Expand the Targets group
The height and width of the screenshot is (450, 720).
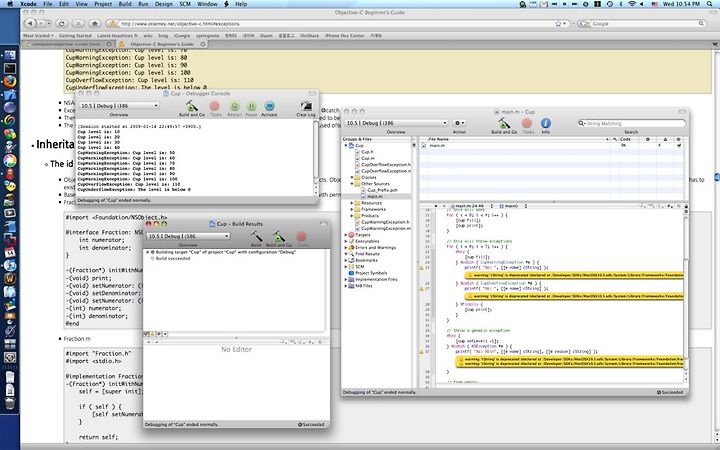click(346, 235)
